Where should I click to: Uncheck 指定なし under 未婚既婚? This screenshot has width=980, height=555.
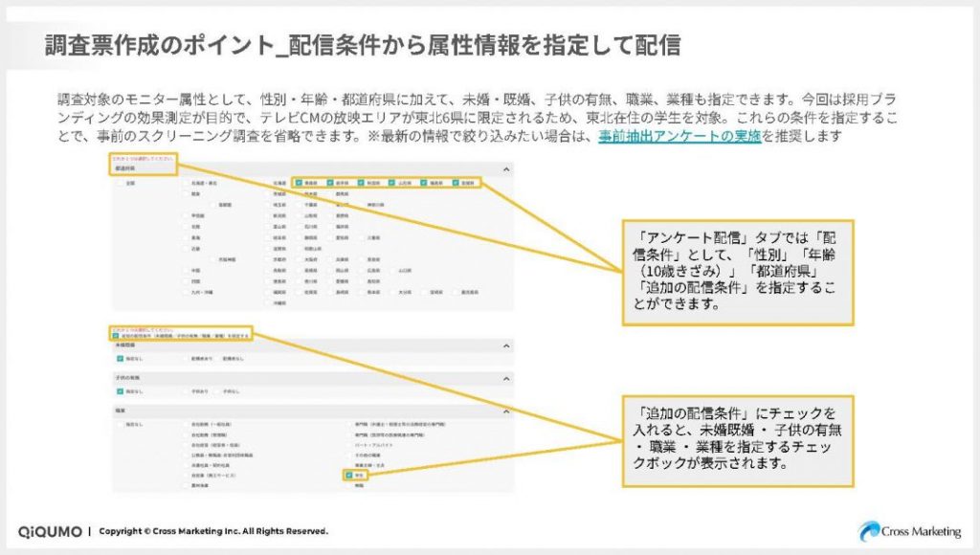pos(120,359)
